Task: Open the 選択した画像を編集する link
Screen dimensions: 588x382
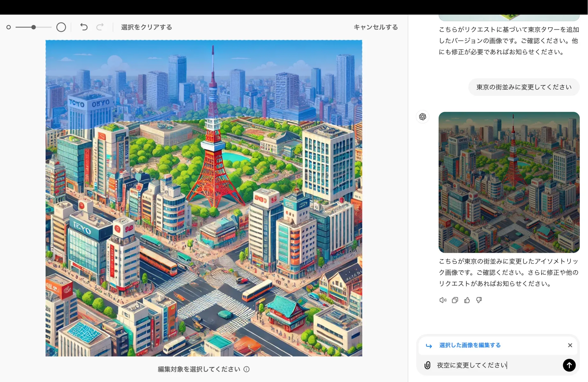Action: (469, 345)
